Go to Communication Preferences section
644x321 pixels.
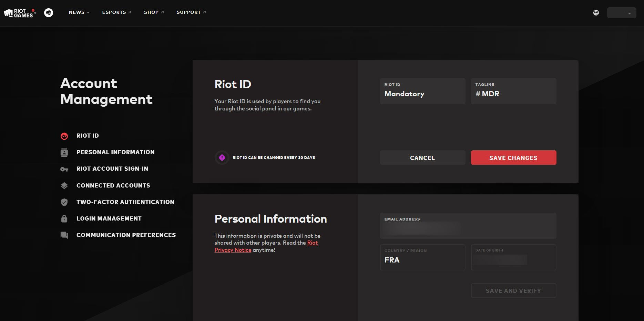126,235
